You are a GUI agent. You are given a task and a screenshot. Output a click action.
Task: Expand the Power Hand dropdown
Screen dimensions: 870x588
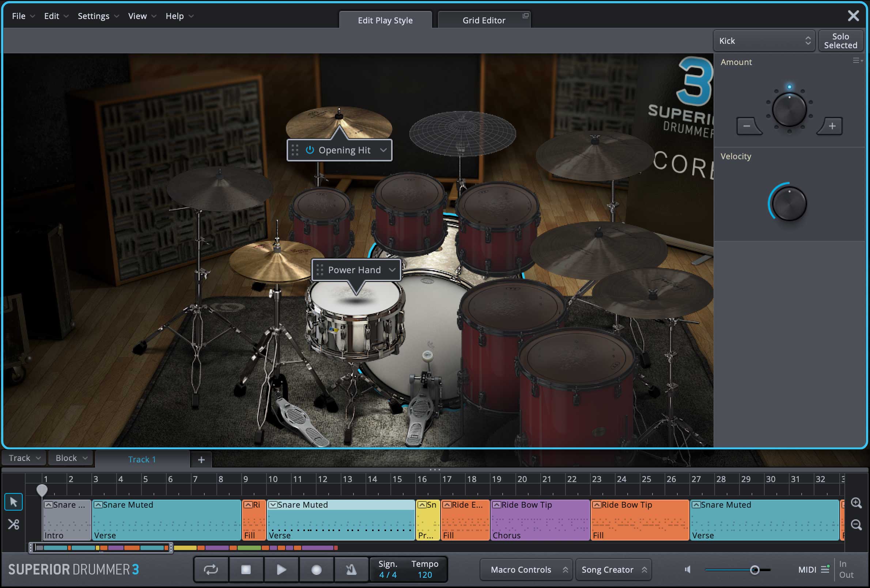(x=392, y=270)
